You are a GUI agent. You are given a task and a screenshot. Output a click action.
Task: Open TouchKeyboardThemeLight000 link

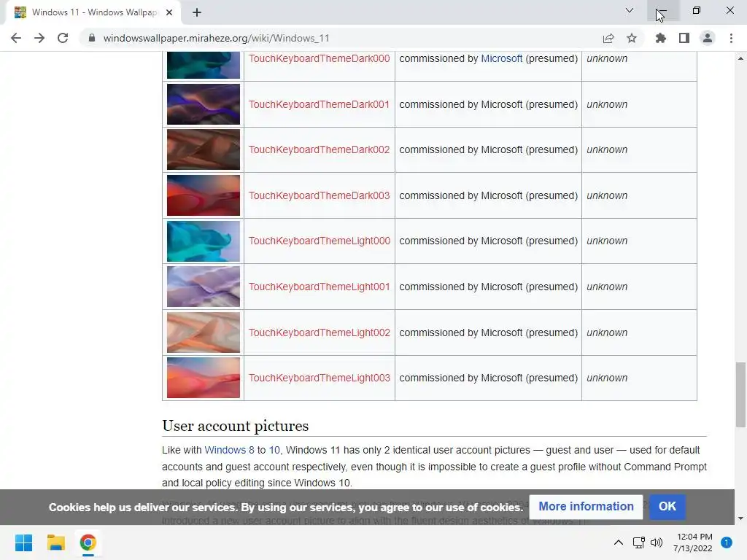[320, 241]
